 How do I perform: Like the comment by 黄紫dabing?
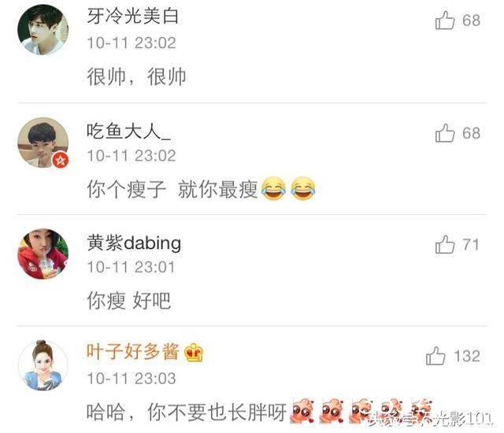(x=445, y=244)
